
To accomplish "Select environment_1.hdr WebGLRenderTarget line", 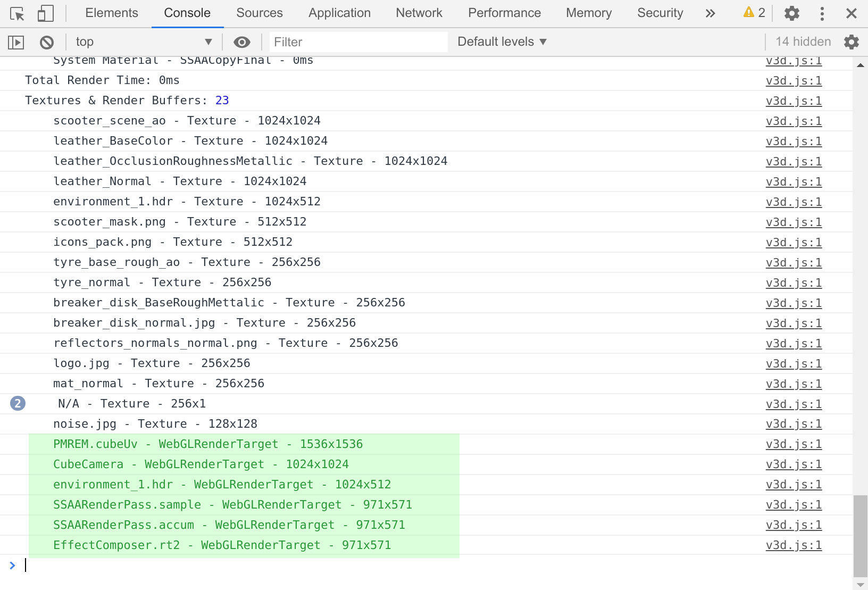I will coord(222,485).
